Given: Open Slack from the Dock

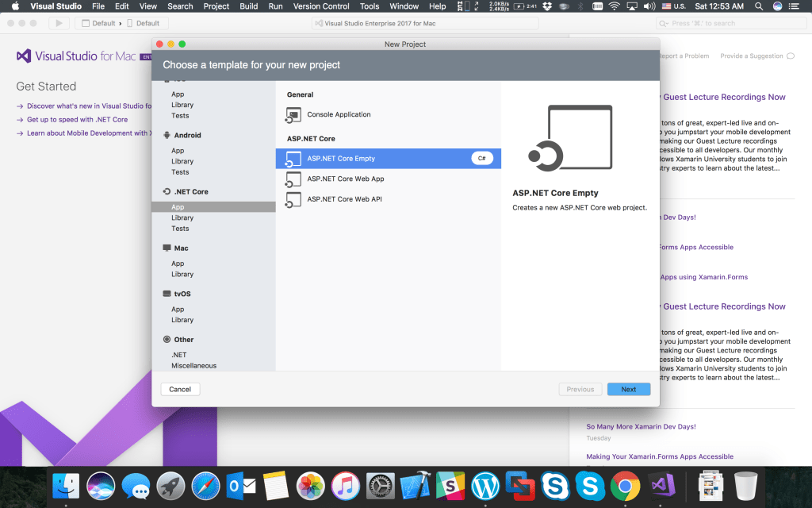Looking at the screenshot, I should coord(450,487).
